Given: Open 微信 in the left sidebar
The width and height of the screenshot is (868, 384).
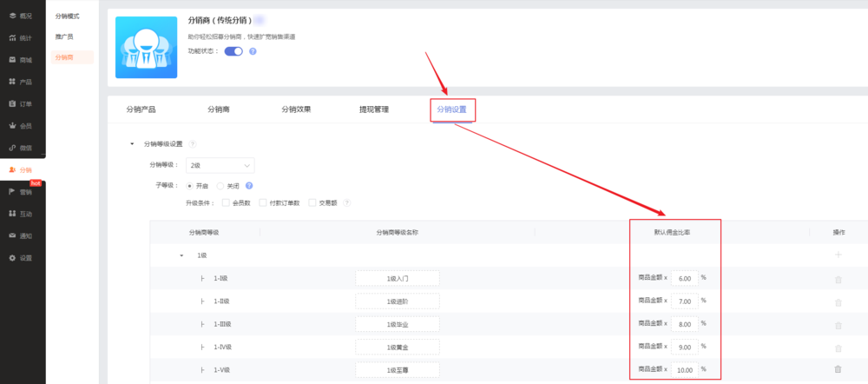Looking at the screenshot, I should click(x=21, y=148).
